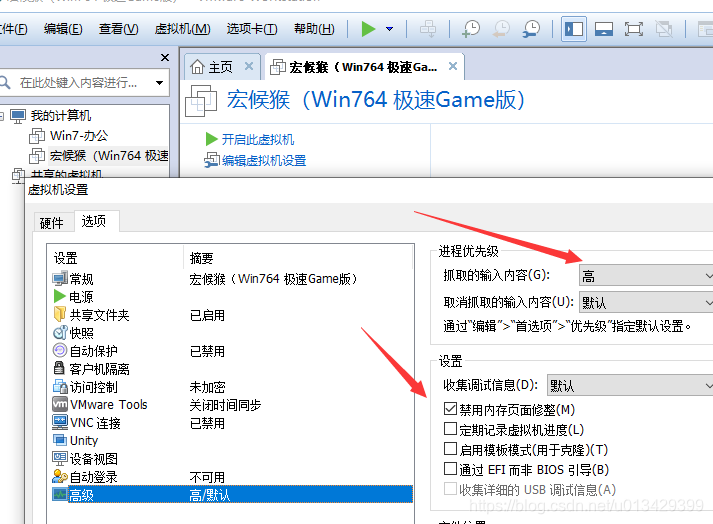Open the 帮助(H) menu
The image size is (713, 524).
(x=314, y=29)
